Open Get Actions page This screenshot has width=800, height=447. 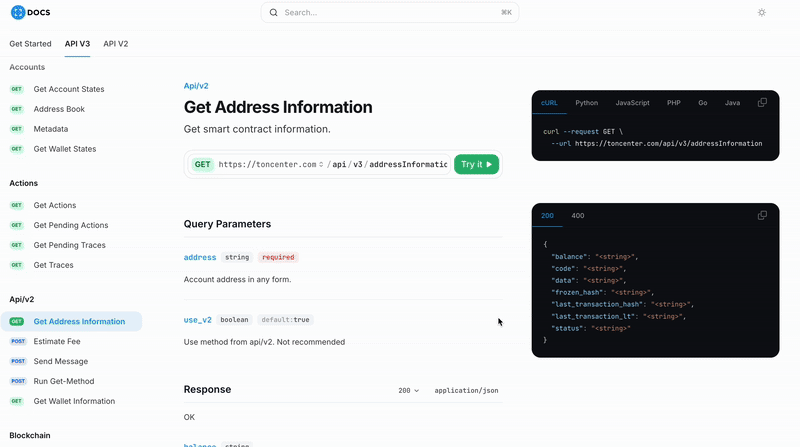[55, 205]
